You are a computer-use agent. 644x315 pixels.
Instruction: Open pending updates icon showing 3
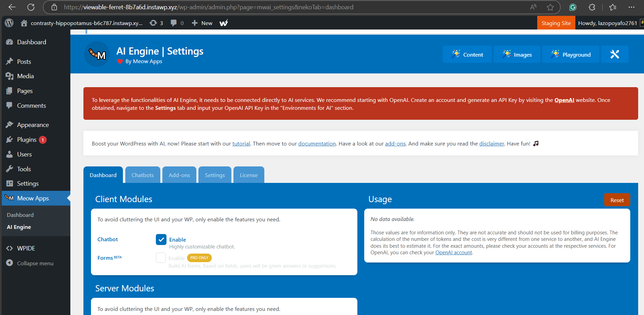coord(156,23)
